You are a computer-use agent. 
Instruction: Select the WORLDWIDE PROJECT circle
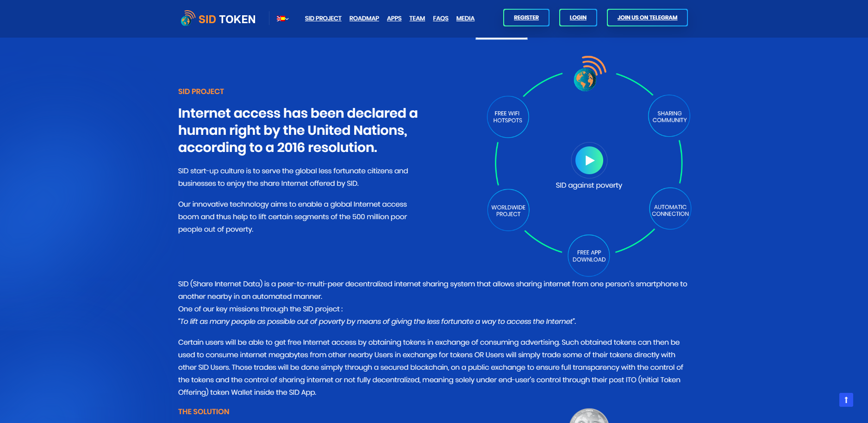pos(508,210)
